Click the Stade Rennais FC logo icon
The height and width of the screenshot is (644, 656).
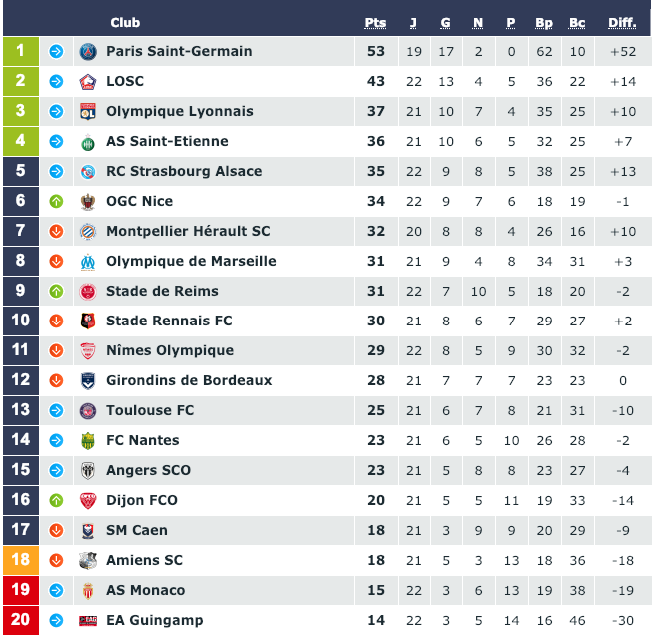point(88,322)
